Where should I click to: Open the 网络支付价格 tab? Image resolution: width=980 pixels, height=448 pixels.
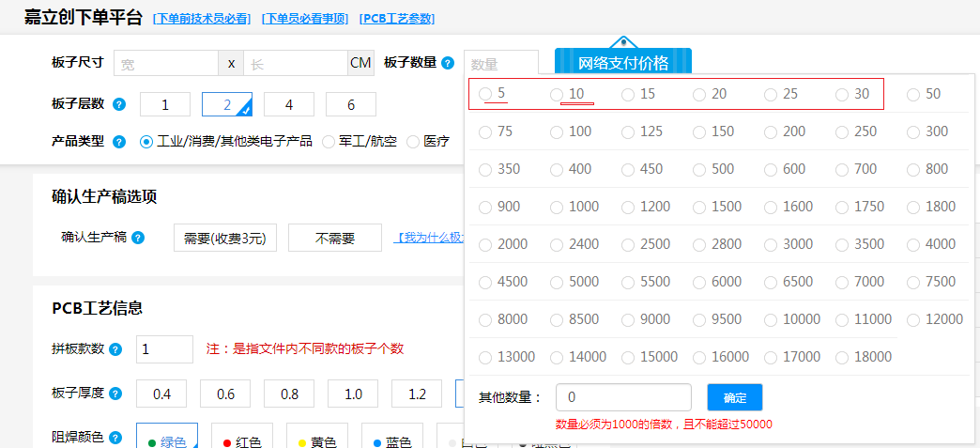[622, 63]
